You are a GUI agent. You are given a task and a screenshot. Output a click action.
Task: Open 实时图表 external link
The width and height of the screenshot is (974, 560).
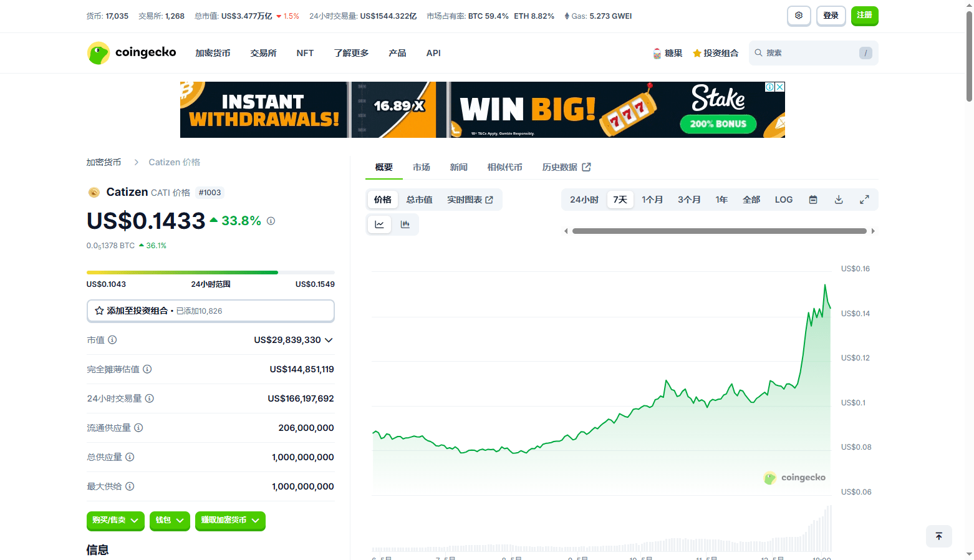point(470,200)
